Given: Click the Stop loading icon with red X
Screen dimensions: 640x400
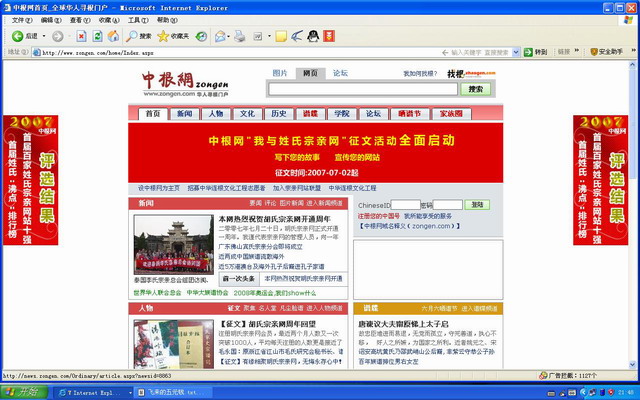Looking at the screenshot, I should point(82,36).
